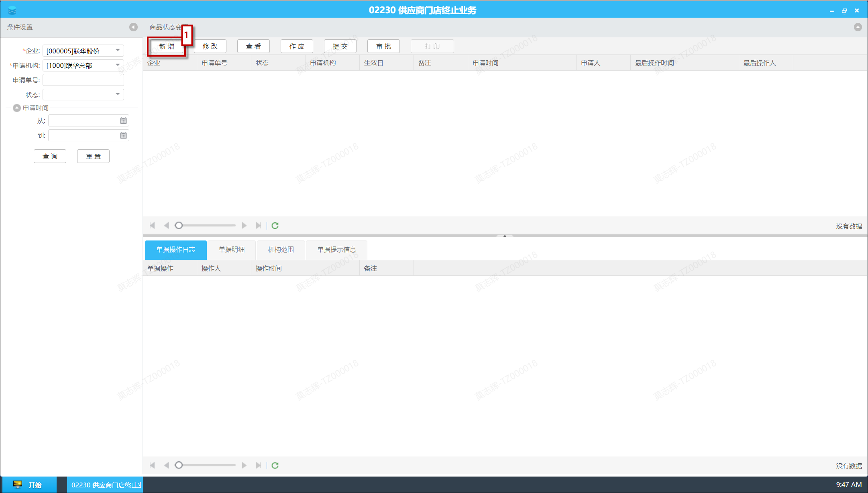The height and width of the screenshot is (493, 868).
Task: Go to previous page in upper grid
Action: click(166, 226)
